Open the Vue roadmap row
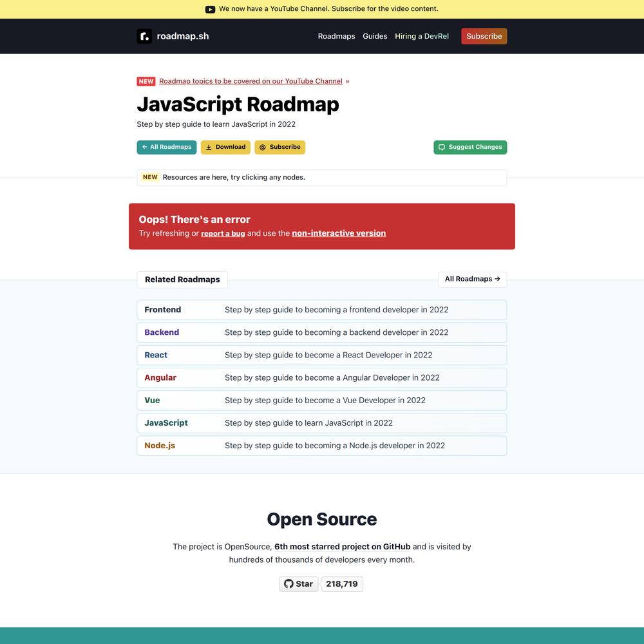644x644 pixels. pos(321,401)
